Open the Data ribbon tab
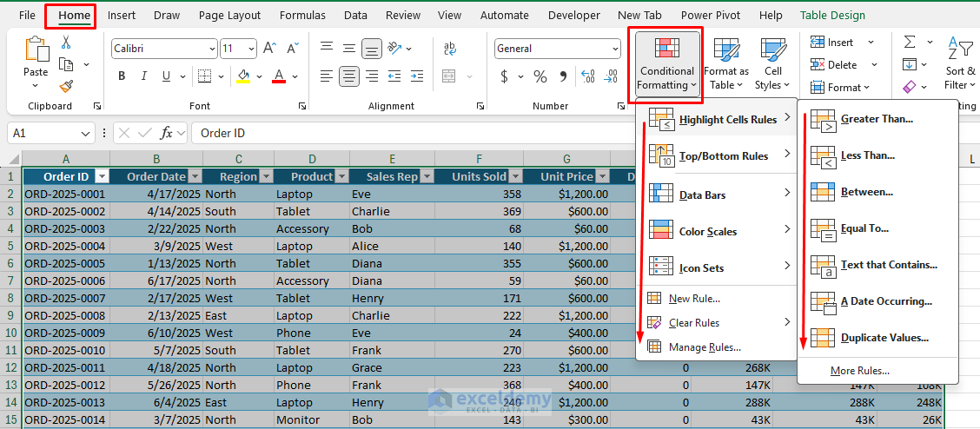 click(x=355, y=15)
